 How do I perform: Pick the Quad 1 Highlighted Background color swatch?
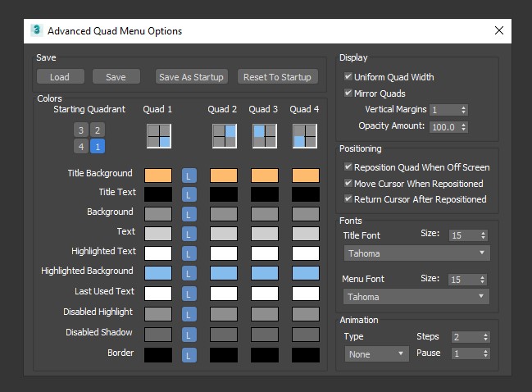click(158, 271)
